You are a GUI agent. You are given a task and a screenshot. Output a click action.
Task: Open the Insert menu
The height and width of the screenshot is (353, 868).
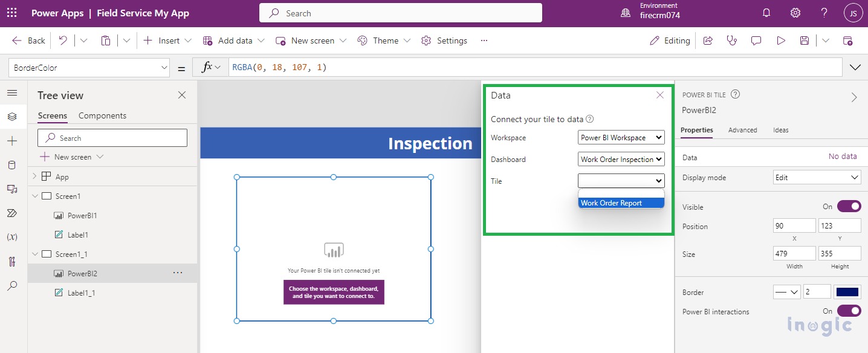click(168, 40)
